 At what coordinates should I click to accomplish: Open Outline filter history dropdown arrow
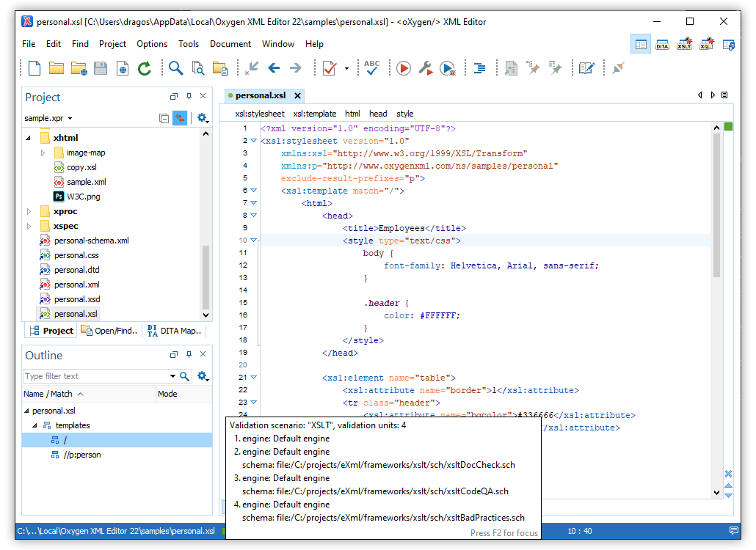pyautogui.click(x=172, y=376)
